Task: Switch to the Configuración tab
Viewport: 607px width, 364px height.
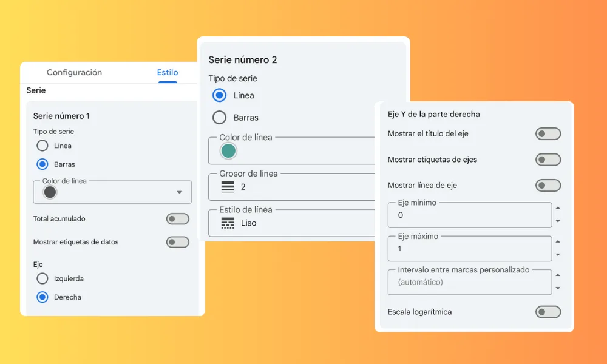Action: point(74,72)
